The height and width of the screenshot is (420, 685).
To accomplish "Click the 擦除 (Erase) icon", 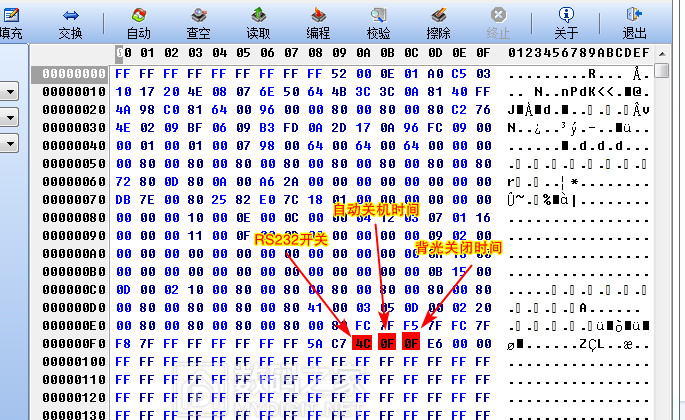I will click(x=438, y=15).
